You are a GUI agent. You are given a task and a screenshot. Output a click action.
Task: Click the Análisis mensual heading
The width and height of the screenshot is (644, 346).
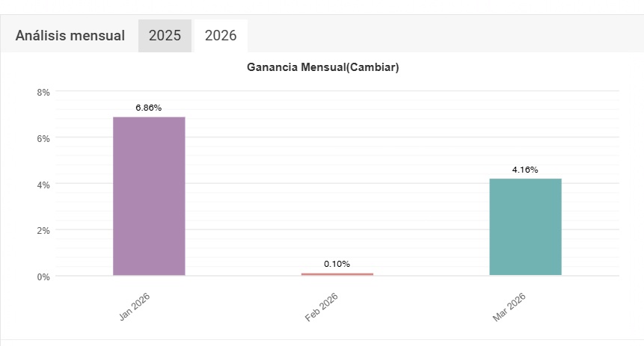click(x=70, y=36)
